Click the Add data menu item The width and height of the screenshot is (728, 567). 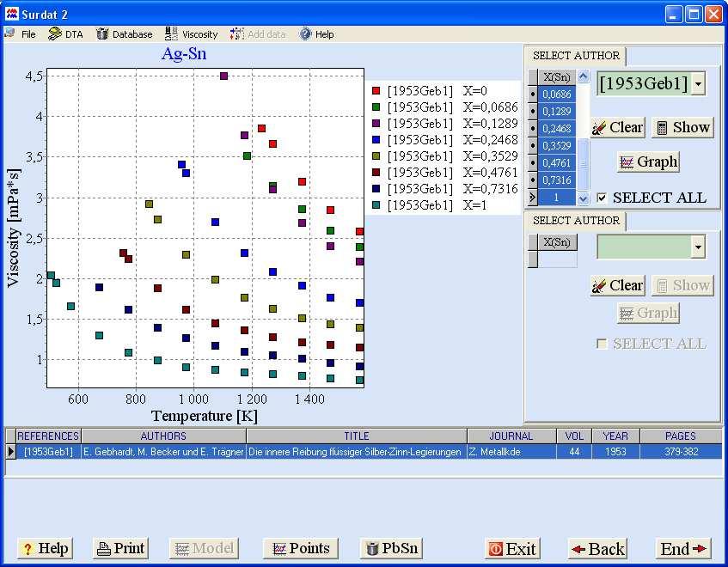[266, 34]
